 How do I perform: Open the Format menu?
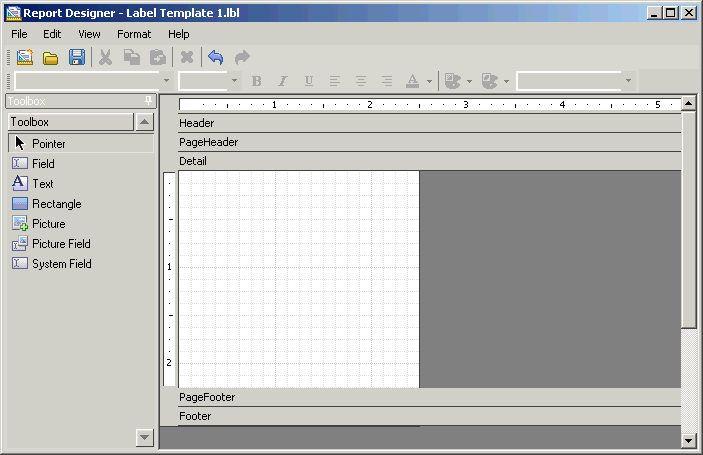[134, 34]
